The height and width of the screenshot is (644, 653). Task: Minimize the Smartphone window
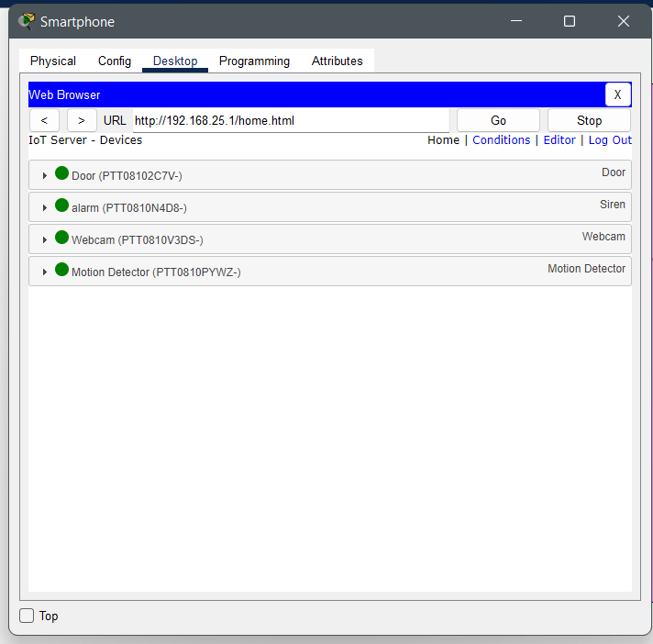[x=516, y=21]
